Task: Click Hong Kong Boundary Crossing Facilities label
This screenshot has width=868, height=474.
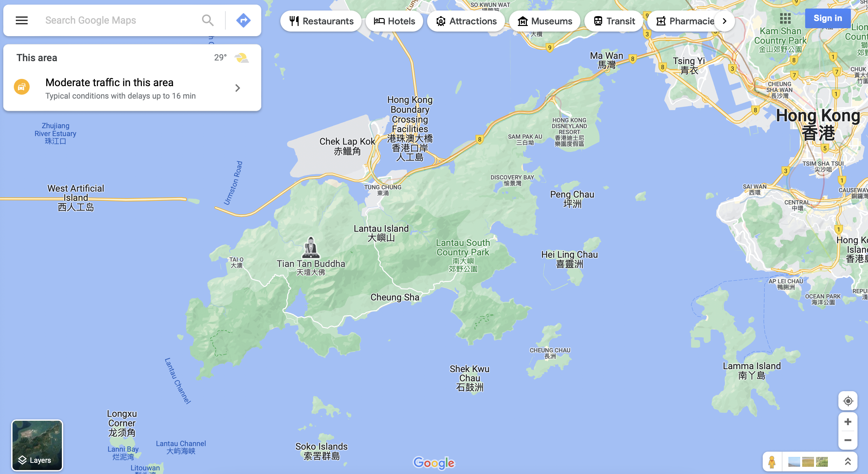Action: pos(410,128)
